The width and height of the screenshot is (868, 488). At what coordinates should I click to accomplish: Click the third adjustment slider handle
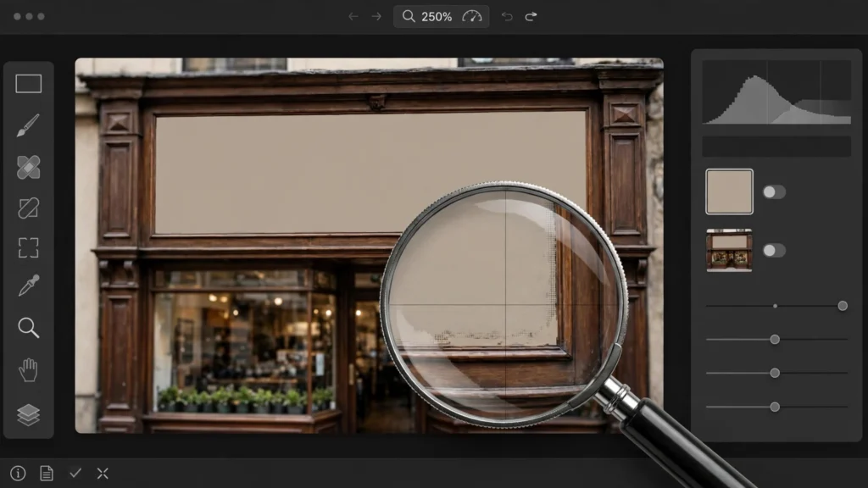[775, 373]
